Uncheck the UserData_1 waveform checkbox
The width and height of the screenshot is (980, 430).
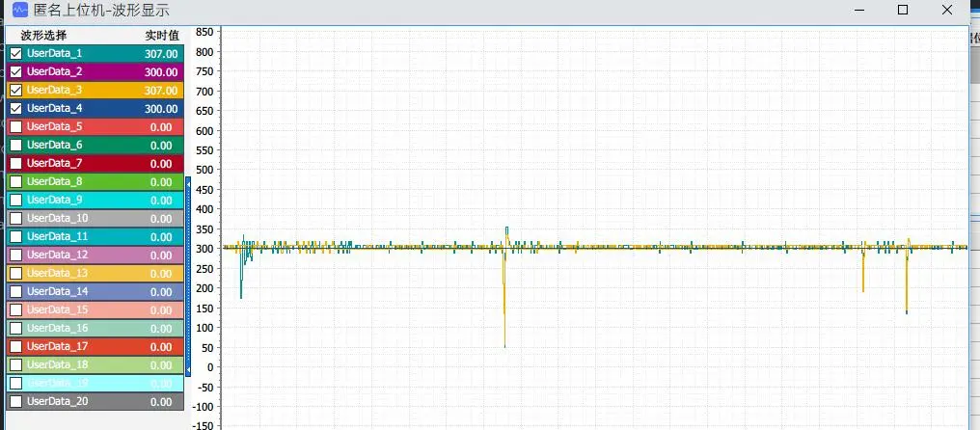pos(15,54)
